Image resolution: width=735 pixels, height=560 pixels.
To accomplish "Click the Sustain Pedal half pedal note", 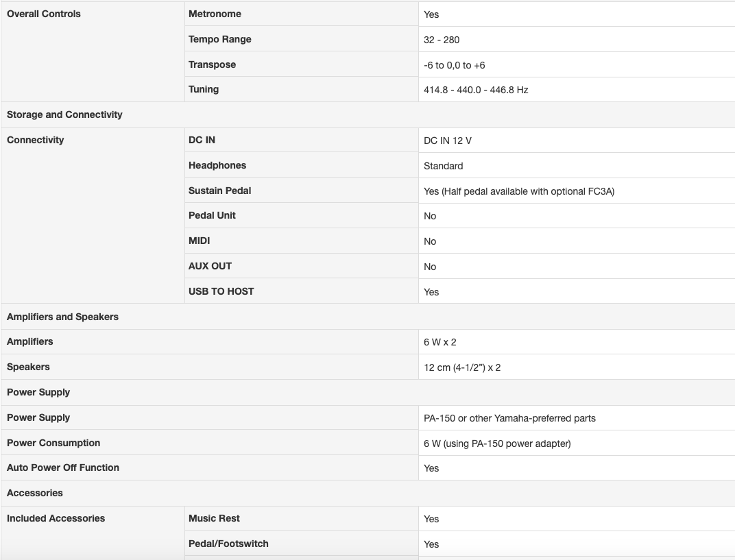I will point(519,191).
